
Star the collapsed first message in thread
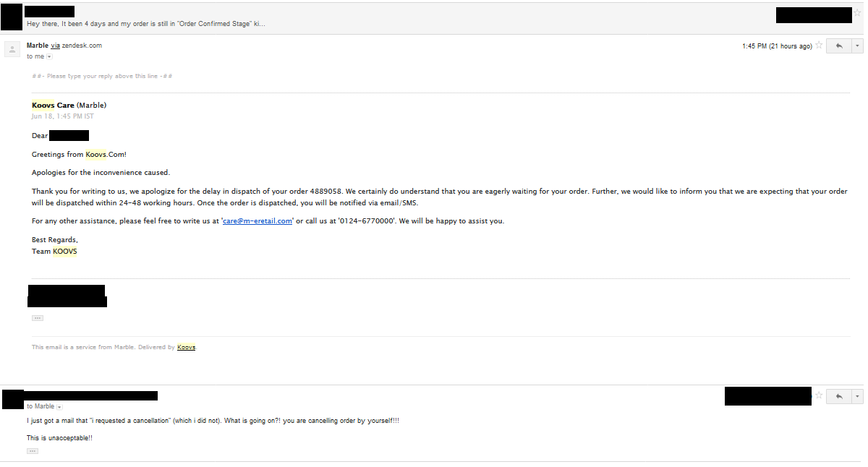[857, 13]
